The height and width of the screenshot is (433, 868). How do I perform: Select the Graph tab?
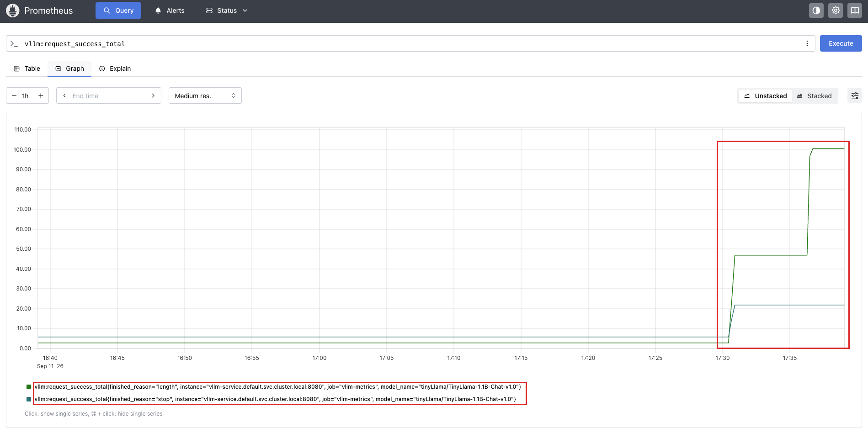point(69,69)
